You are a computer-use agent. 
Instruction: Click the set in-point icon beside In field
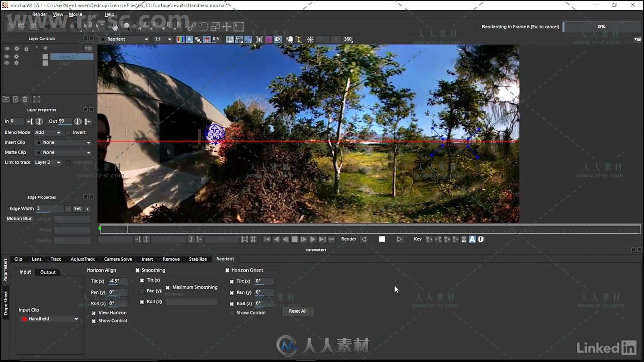[29, 121]
